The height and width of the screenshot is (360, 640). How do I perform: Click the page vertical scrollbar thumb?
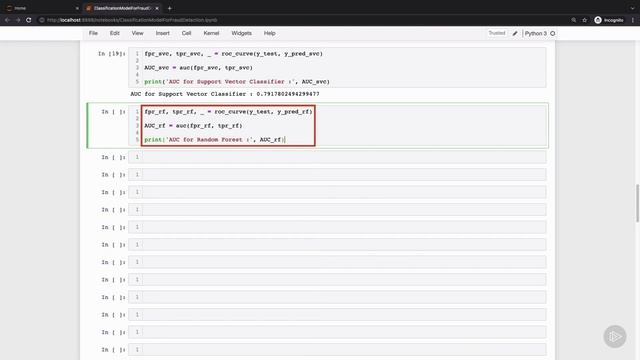point(637,203)
